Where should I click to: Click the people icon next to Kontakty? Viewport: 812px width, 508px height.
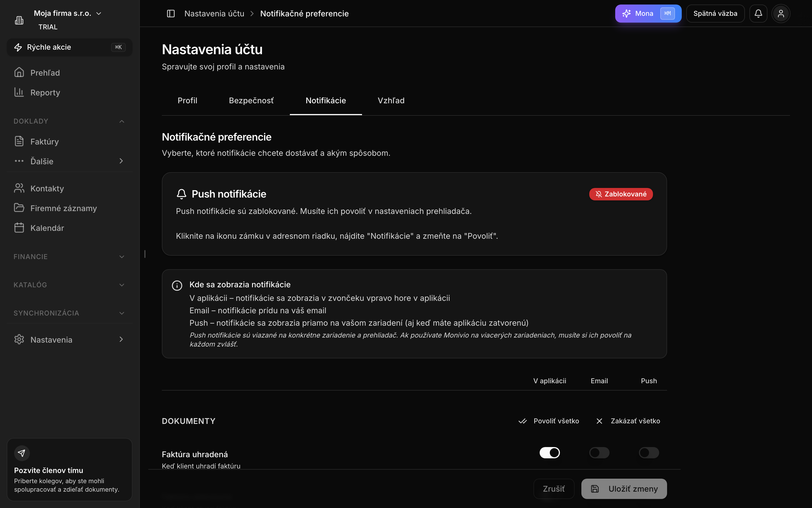(x=19, y=188)
